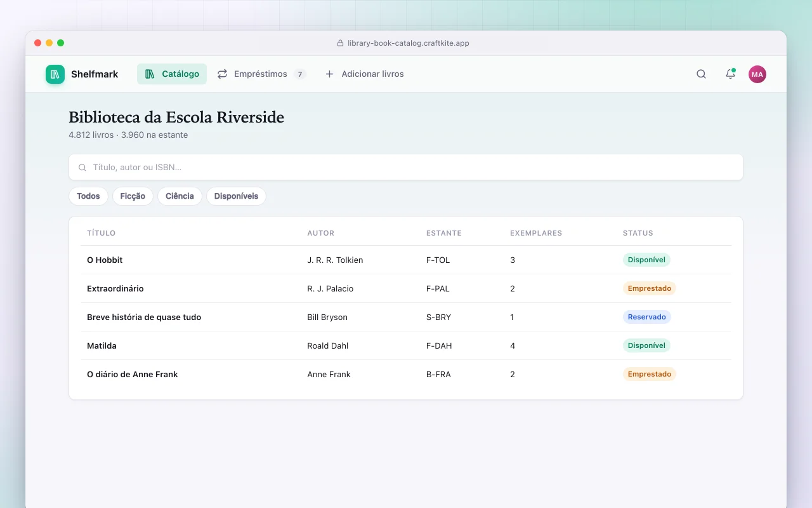
Task: Click the Biblioteca da Escola Riverside heading
Action: point(176,117)
